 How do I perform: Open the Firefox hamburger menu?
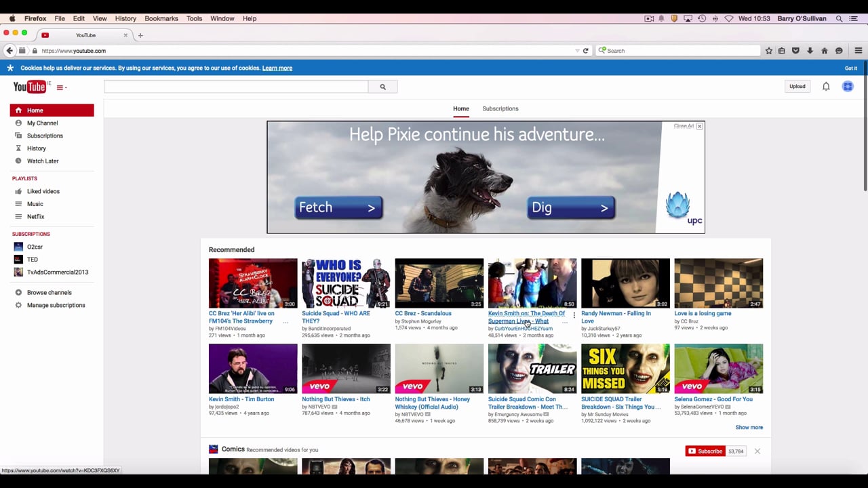click(858, 51)
